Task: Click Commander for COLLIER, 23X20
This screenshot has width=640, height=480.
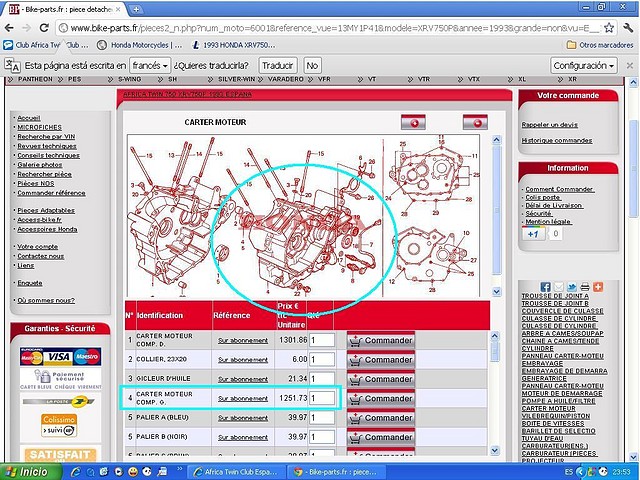Action: coord(381,360)
